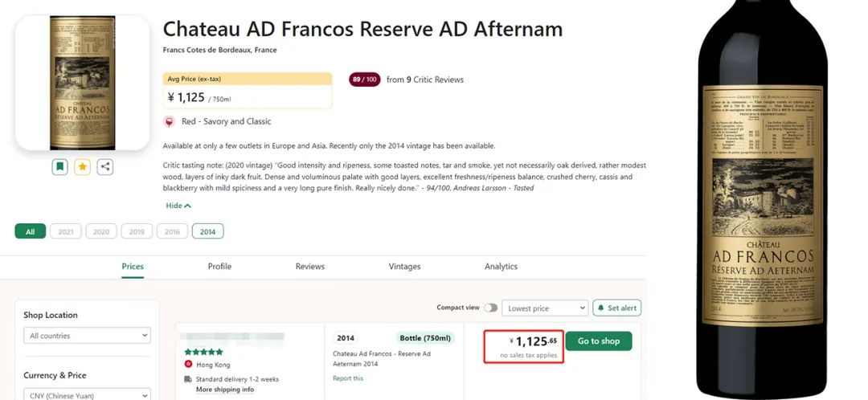Screen dimensions: 868x400
Task: Switch to the Analytics tab
Action: [x=501, y=267]
